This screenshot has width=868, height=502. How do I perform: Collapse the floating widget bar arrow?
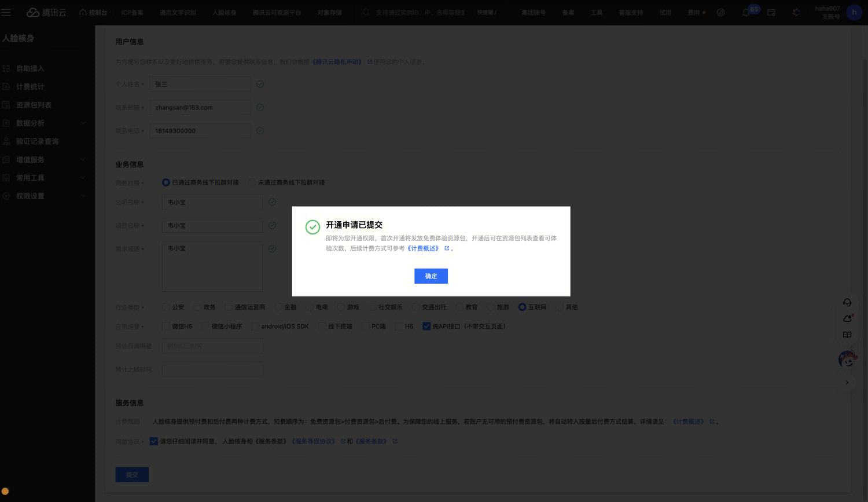tap(847, 382)
